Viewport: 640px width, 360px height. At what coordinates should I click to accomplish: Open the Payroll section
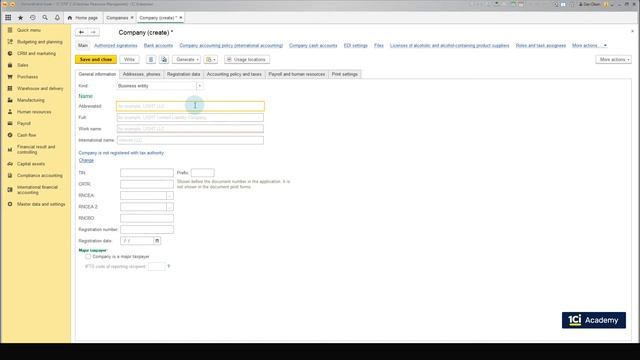pos(24,123)
